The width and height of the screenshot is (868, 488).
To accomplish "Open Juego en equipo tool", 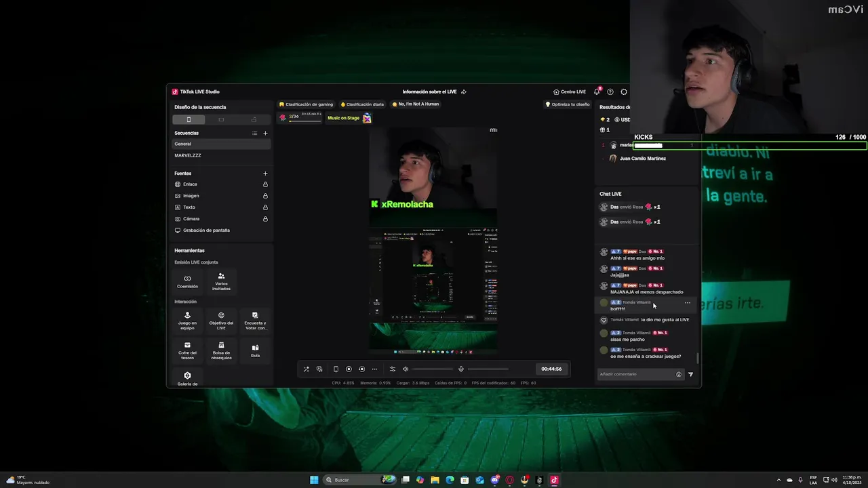I will pos(187,321).
